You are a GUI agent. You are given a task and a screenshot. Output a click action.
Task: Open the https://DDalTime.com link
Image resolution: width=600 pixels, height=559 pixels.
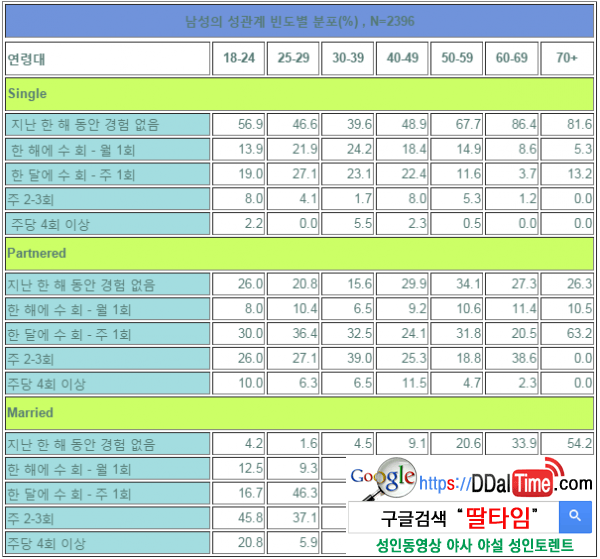pyautogui.click(x=505, y=482)
